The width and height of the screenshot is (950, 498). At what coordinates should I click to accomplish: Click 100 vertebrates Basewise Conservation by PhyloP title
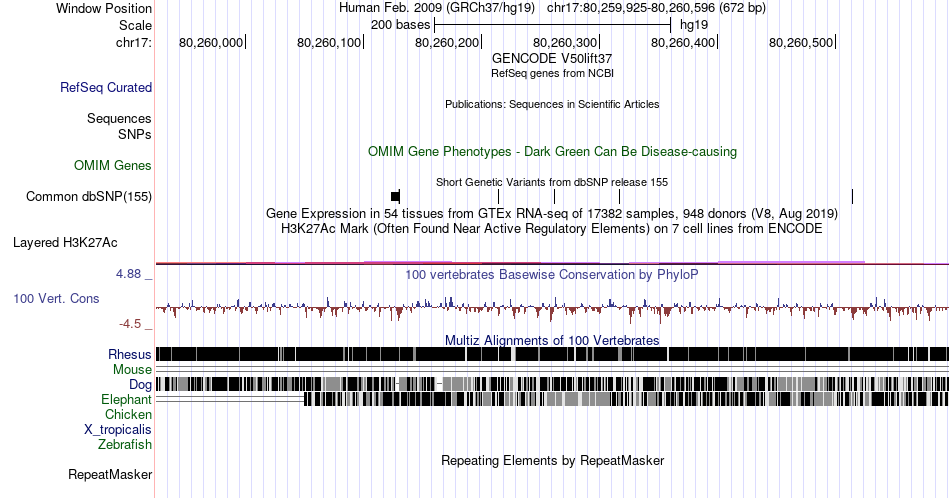(x=552, y=274)
